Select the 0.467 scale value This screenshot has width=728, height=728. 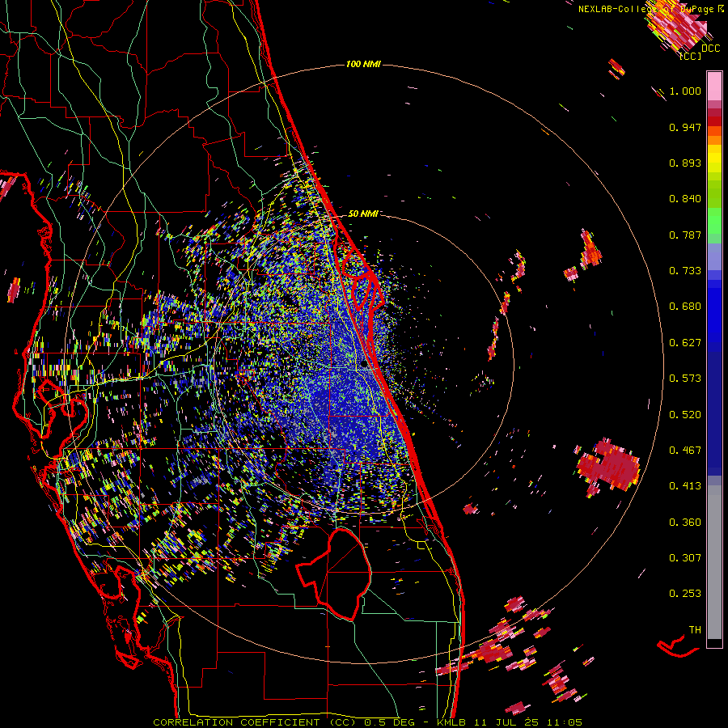pyautogui.click(x=685, y=451)
